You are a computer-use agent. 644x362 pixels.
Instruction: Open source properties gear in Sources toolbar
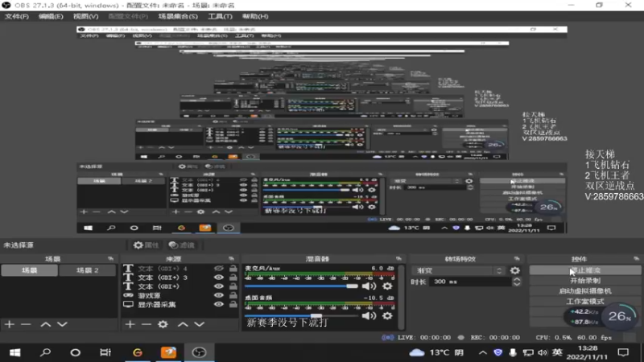[163, 324]
